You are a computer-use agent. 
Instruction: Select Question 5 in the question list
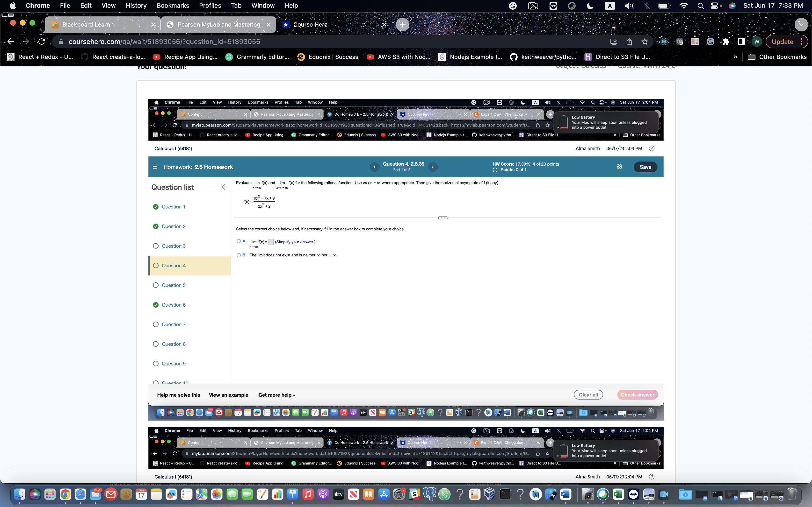click(x=174, y=285)
